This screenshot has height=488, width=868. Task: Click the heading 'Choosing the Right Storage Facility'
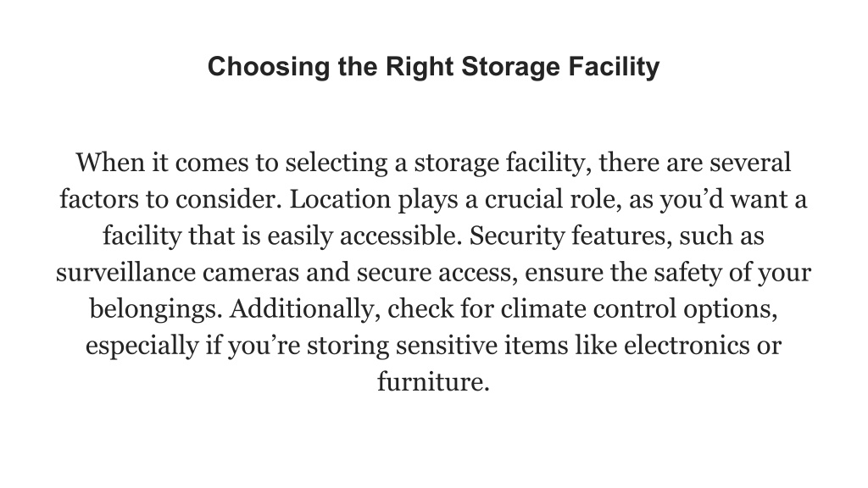433,68
